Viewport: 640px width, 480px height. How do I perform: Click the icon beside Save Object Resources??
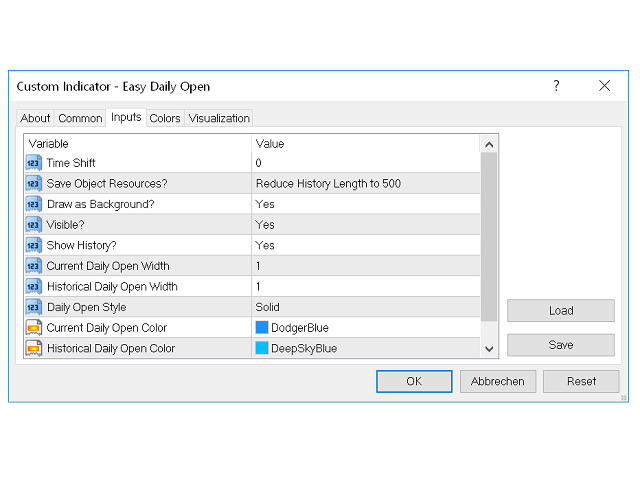click(x=33, y=184)
